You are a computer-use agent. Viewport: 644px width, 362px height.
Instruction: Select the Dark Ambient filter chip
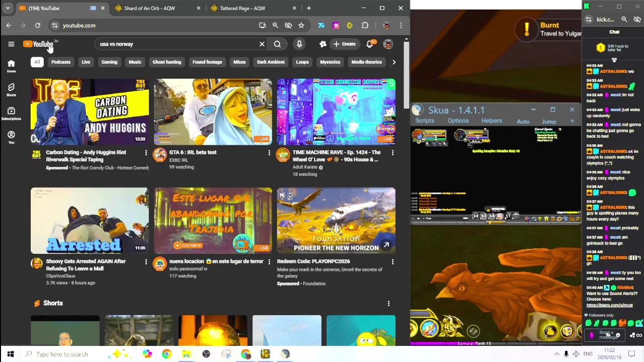[x=271, y=62]
